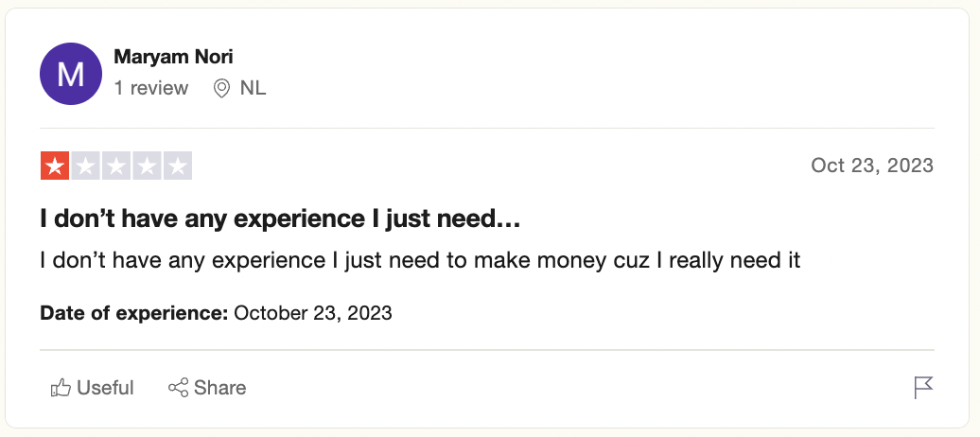Flag this review using the flag icon
Image resolution: width=980 pixels, height=437 pixels.
(923, 388)
